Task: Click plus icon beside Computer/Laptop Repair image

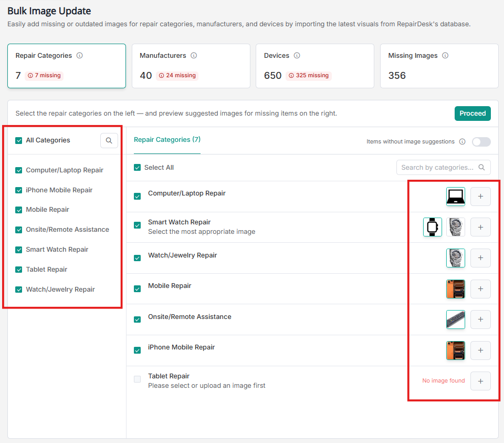Action: click(x=480, y=196)
